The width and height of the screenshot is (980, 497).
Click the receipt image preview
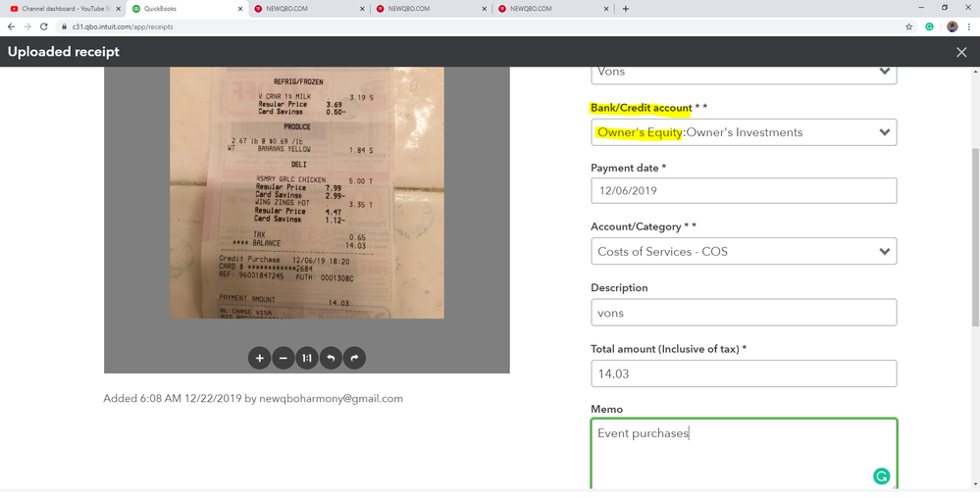tap(307, 193)
